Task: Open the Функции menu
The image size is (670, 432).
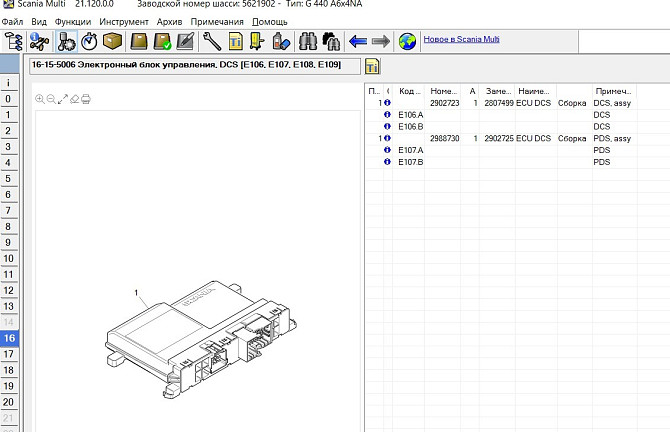Action: click(73, 21)
